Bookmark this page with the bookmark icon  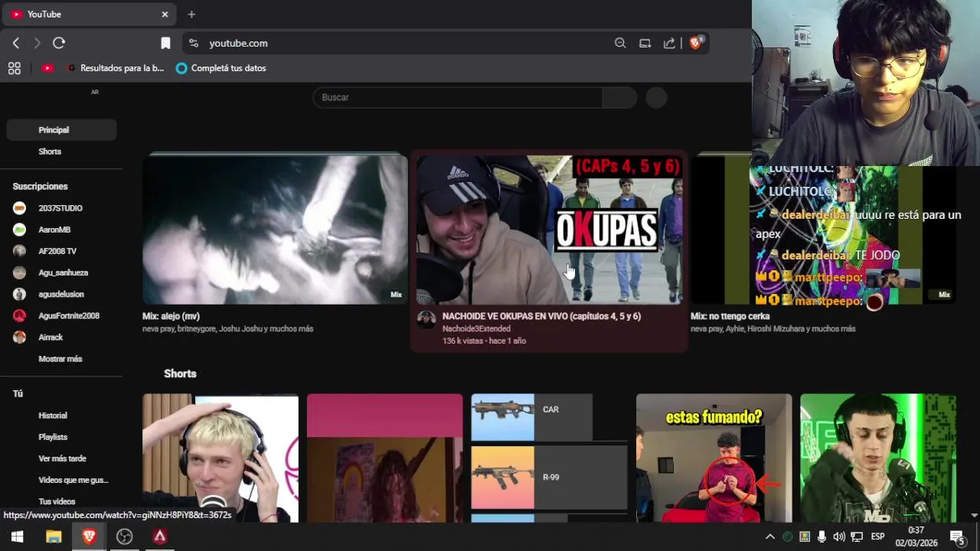pyautogui.click(x=165, y=44)
